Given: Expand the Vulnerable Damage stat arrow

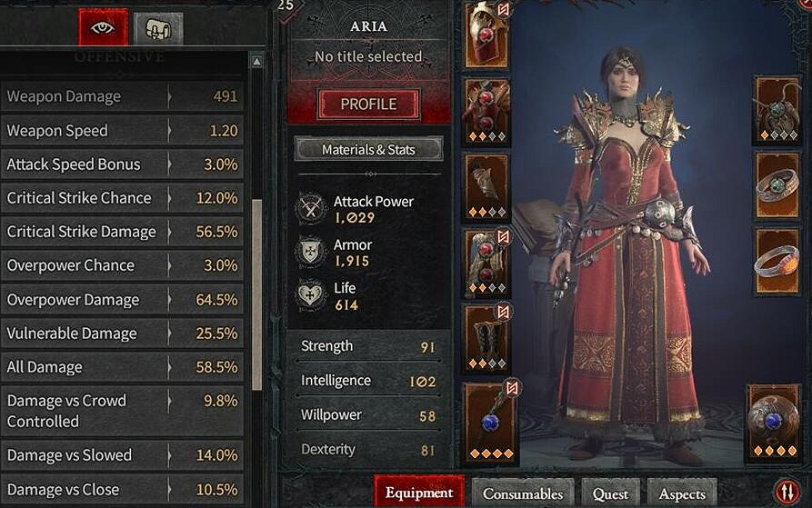Looking at the screenshot, I should (x=169, y=334).
